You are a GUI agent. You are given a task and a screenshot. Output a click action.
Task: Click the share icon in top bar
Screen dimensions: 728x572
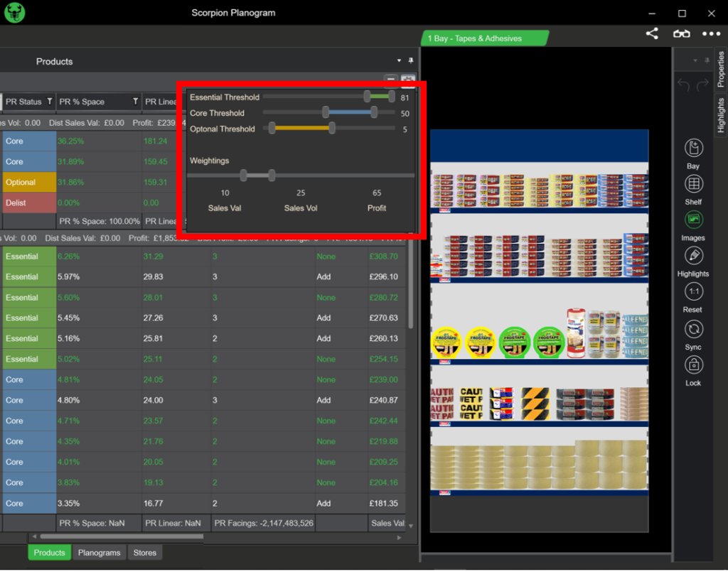click(x=652, y=33)
